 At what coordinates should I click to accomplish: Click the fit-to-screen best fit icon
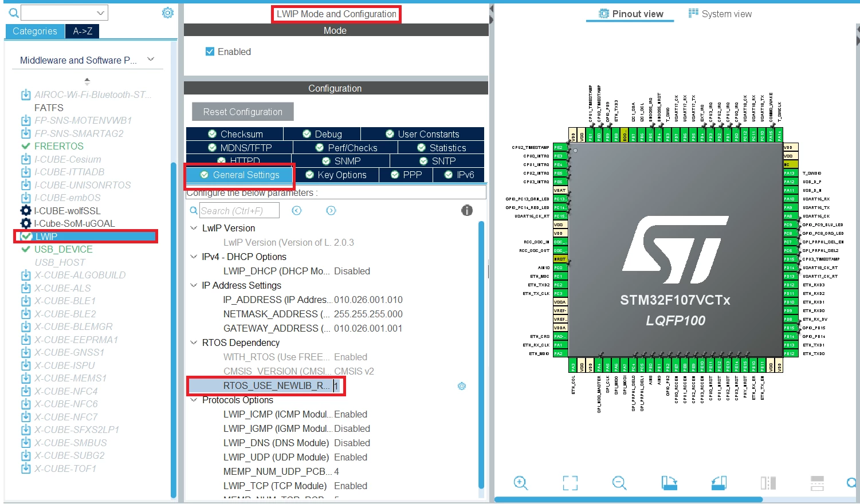point(570,483)
